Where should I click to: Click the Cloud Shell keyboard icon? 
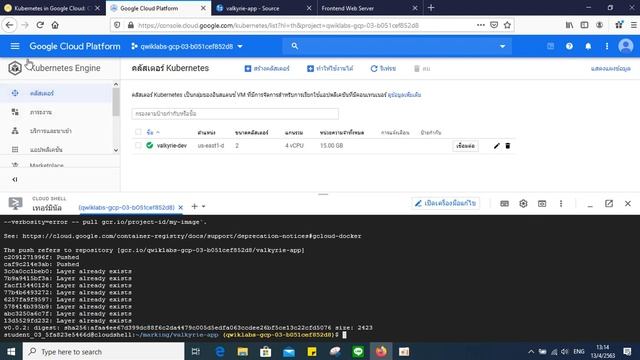(504, 203)
